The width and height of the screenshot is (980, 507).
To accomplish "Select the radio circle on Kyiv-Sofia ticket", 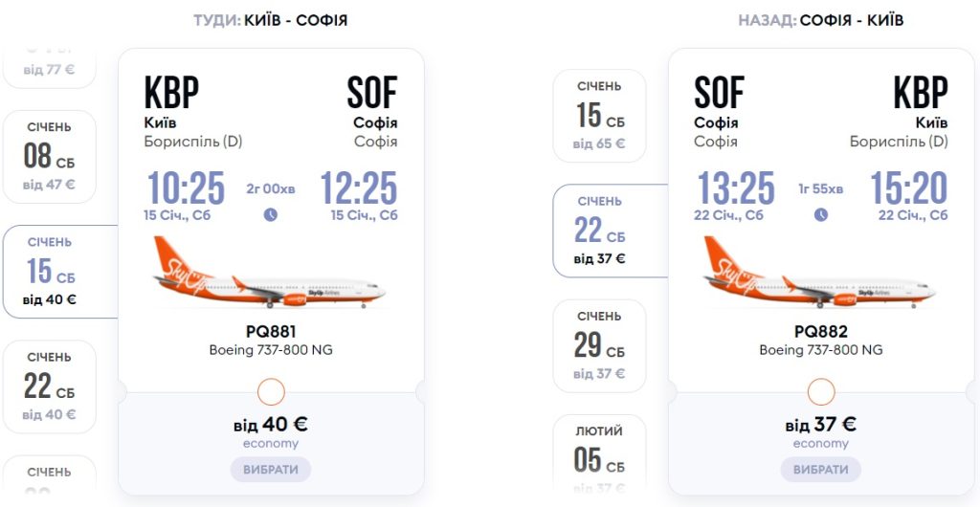I will click(x=271, y=391).
